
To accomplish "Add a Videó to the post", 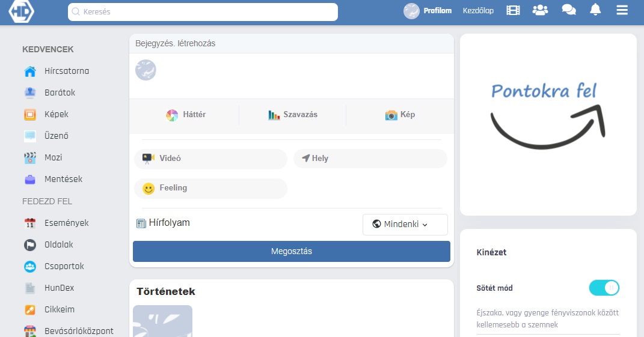I will [210, 159].
